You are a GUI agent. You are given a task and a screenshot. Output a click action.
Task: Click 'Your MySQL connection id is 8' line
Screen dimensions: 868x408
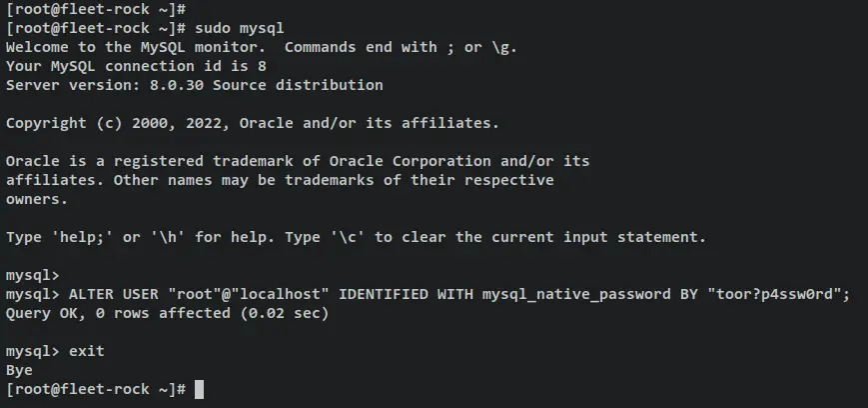coord(136,66)
